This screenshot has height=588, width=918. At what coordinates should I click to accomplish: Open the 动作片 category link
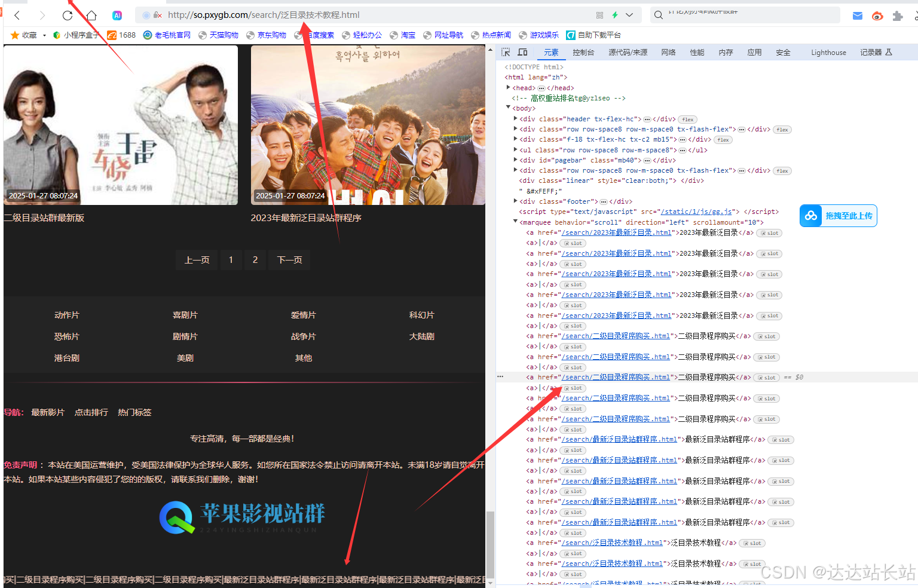[67, 315]
